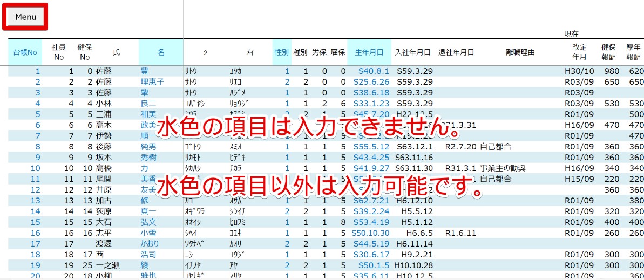644x280 pixels.
Task: Click hire date S63.11.30
Action: pos(413,168)
